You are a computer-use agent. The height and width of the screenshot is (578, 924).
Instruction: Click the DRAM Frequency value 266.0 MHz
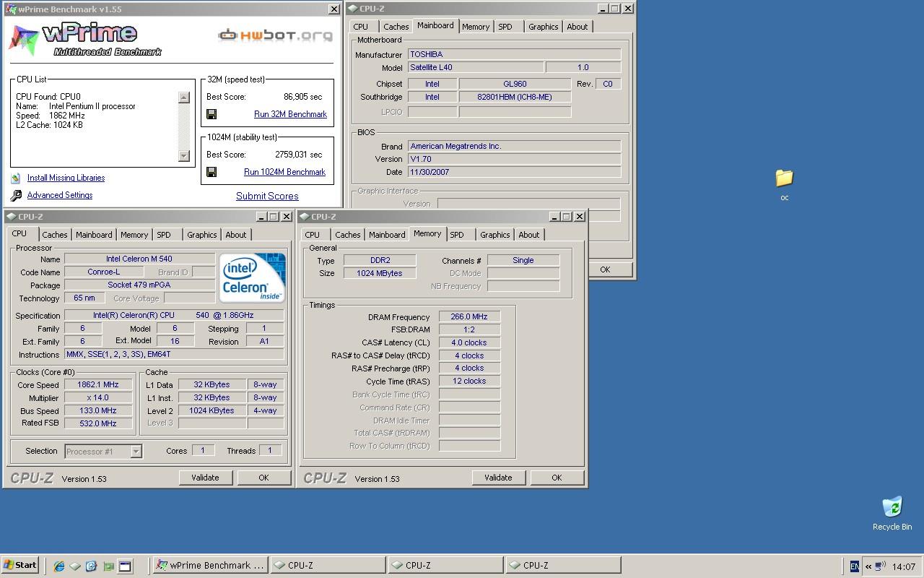click(x=469, y=316)
